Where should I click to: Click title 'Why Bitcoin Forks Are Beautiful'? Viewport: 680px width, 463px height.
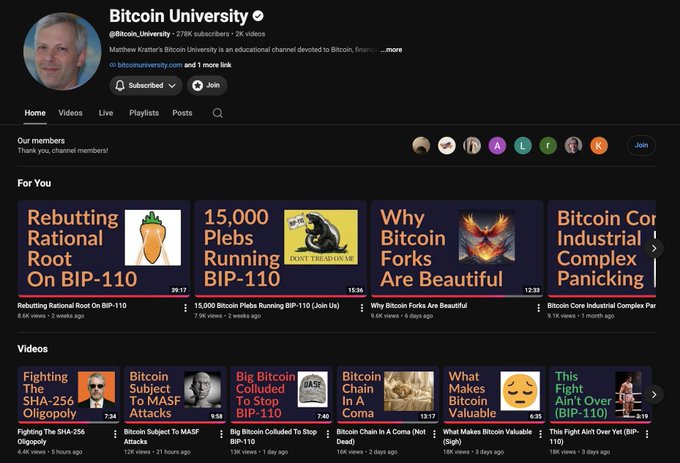(419, 306)
